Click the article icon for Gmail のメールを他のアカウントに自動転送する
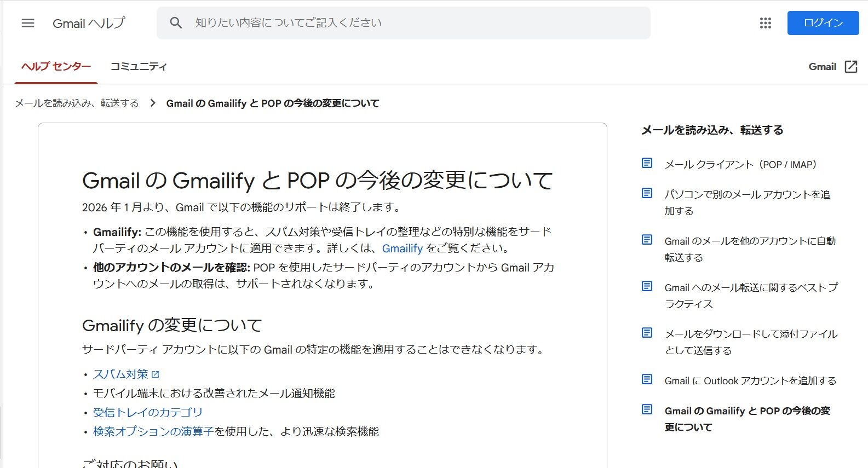868x468 pixels. [647, 240]
